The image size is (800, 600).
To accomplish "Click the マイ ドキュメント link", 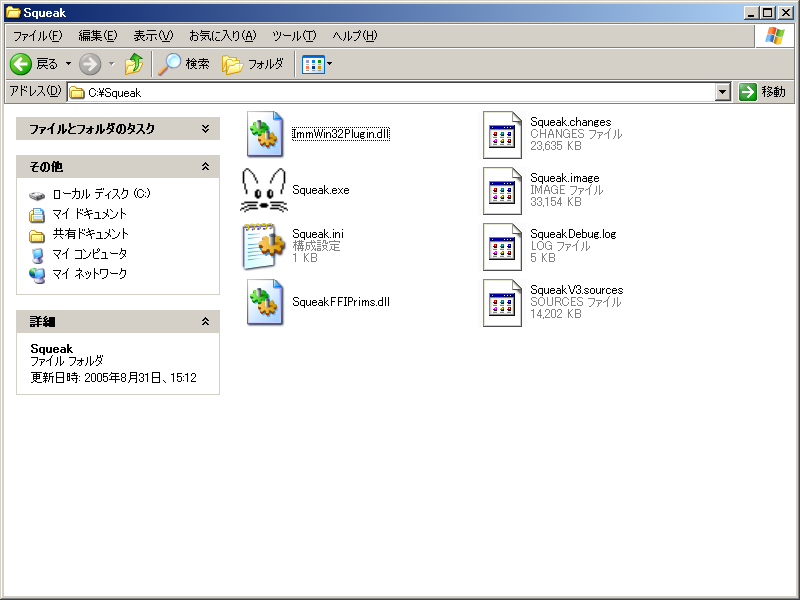I will tap(89, 214).
